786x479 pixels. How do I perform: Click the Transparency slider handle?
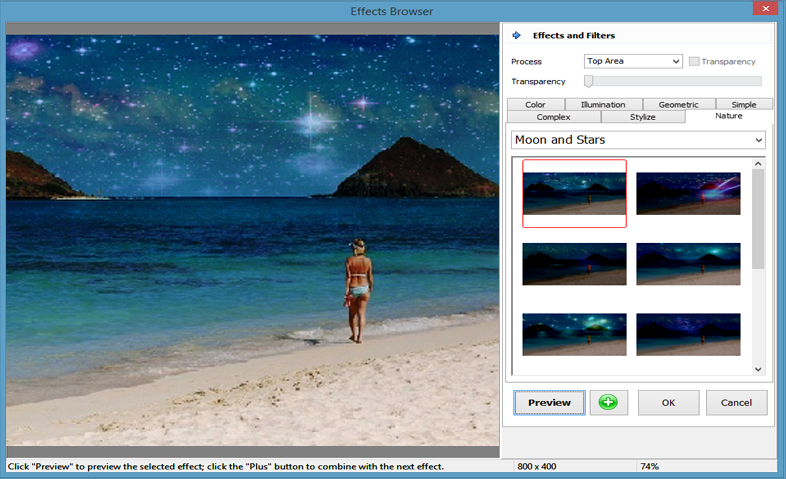coord(588,81)
